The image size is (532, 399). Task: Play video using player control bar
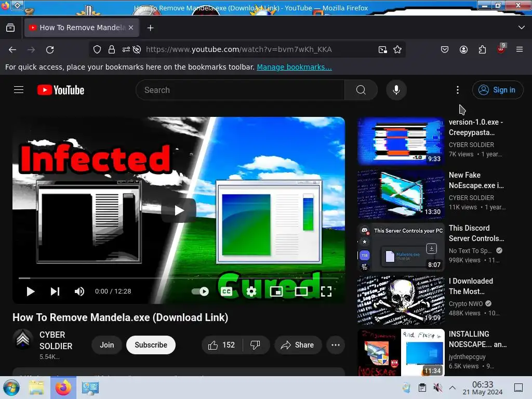(31, 291)
